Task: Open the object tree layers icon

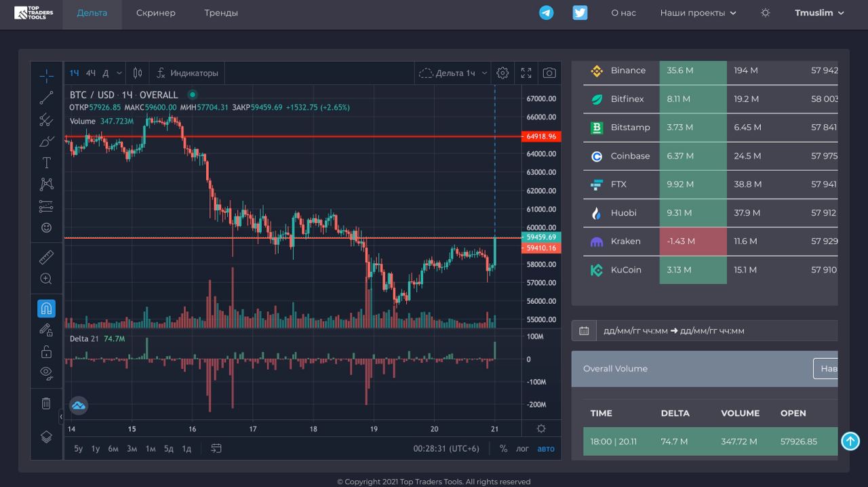Action: 46,437
